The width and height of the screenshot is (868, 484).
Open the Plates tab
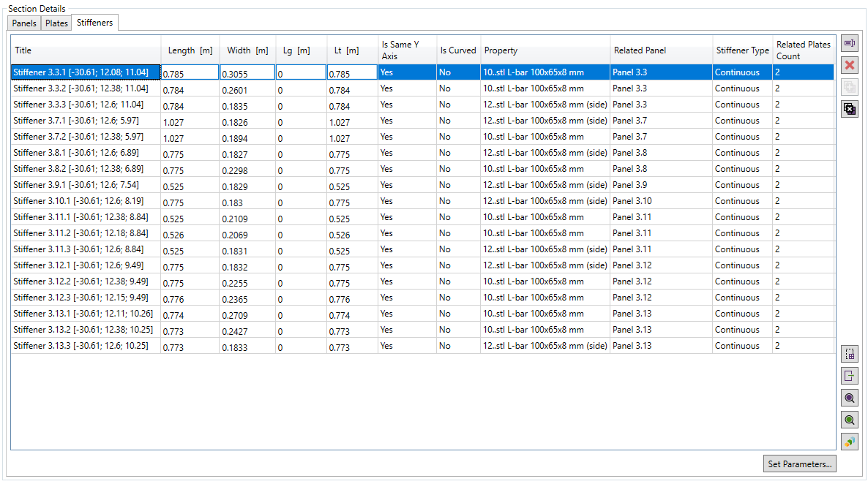[56, 23]
